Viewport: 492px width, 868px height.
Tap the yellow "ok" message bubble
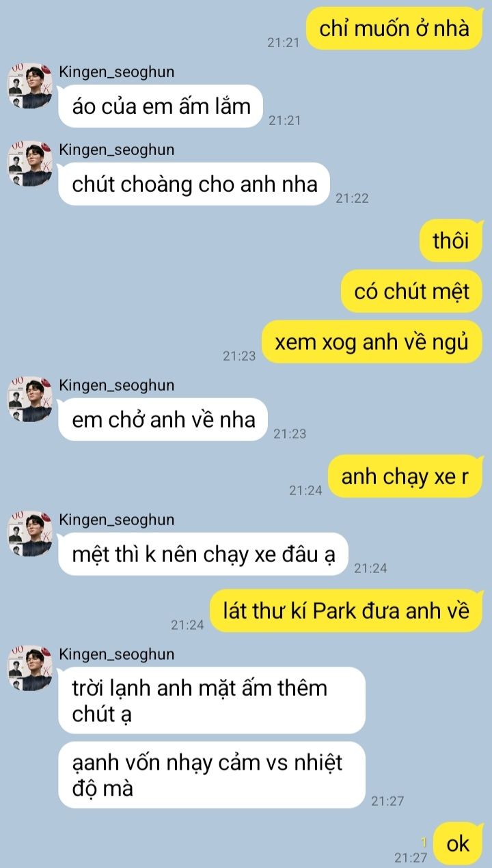458,844
